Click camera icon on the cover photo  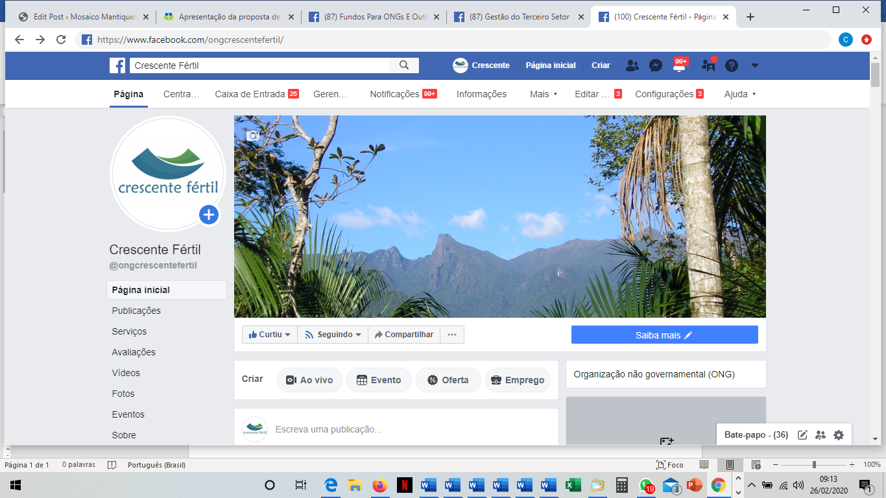point(253,136)
